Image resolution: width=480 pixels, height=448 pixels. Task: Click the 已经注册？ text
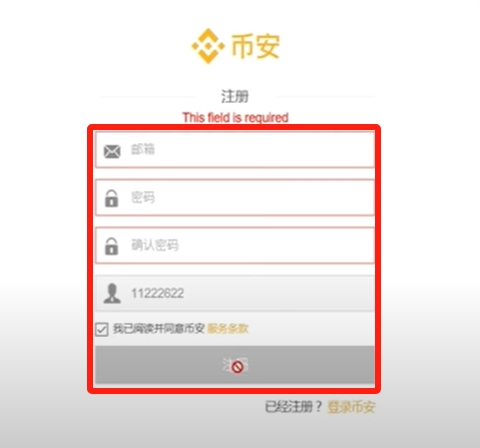(x=293, y=407)
